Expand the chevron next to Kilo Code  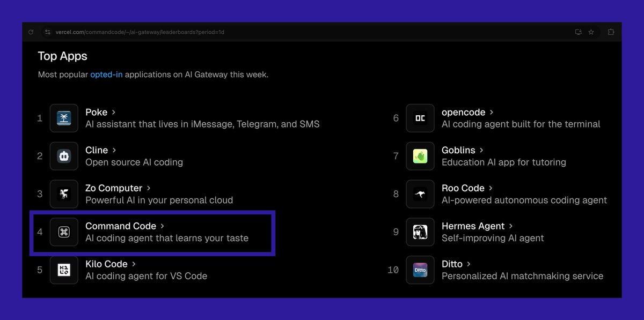pyautogui.click(x=133, y=264)
